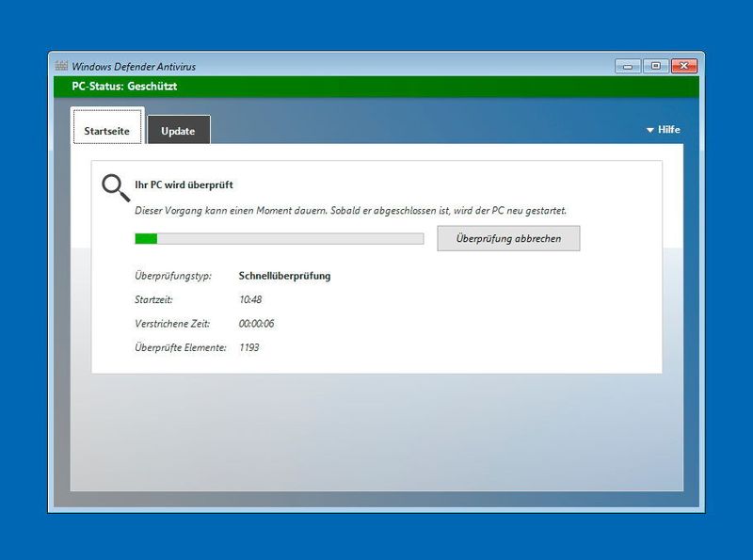Click the scanned items count 1193

[x=250, y=347]
